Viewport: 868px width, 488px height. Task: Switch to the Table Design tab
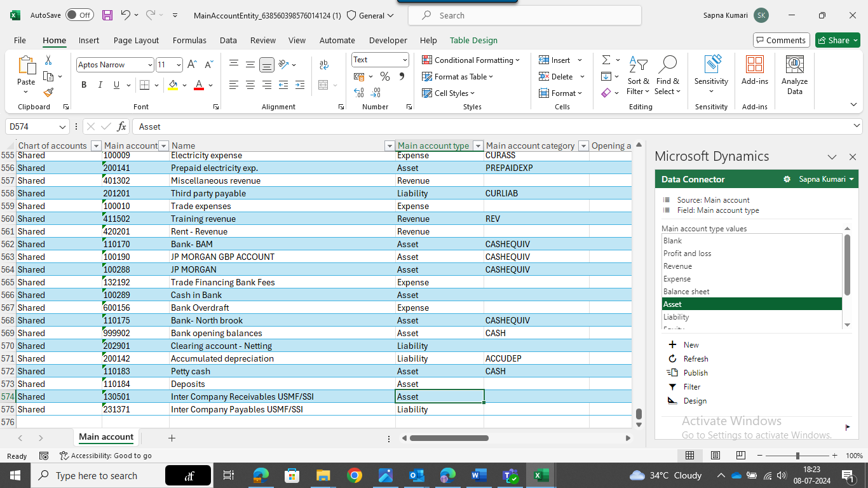pos(473,40)
